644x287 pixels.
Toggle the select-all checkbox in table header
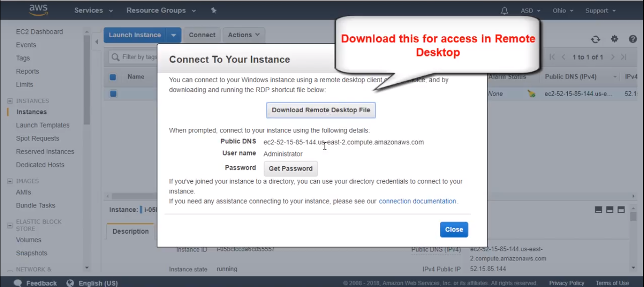113,77
